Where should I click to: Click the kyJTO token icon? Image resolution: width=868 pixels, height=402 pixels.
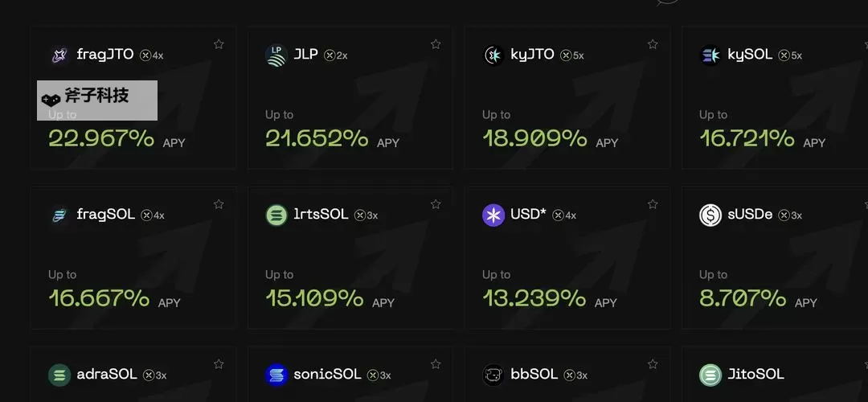493,55
